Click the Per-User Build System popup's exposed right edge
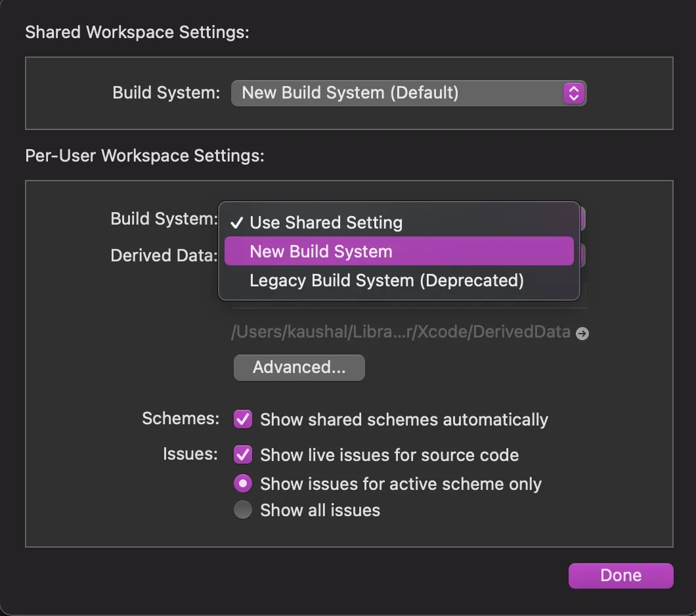This screenshot has height=616, width=696. pyautogui.click(x=582, y=219)
